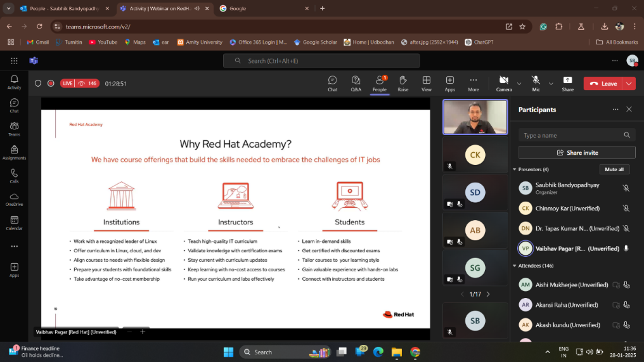Toggle mic for Akash kundu
Viewport: 644px width, 362px height.
click(626, 325)
